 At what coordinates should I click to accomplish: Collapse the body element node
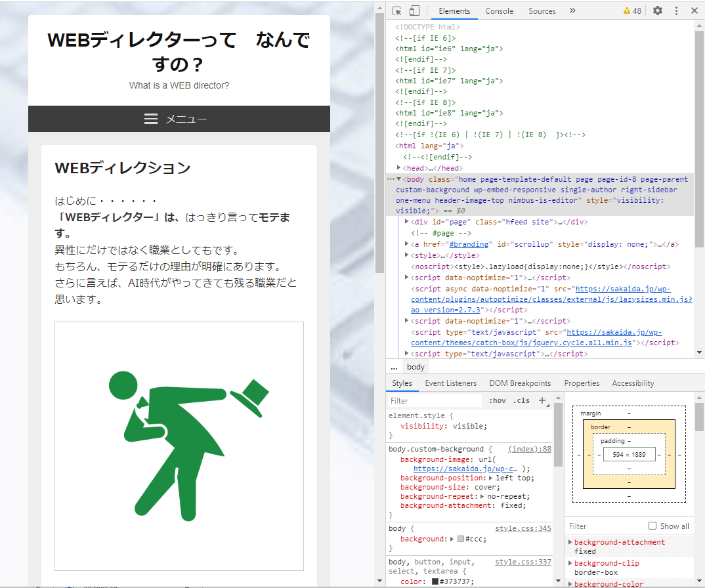[x=399, y=179]
